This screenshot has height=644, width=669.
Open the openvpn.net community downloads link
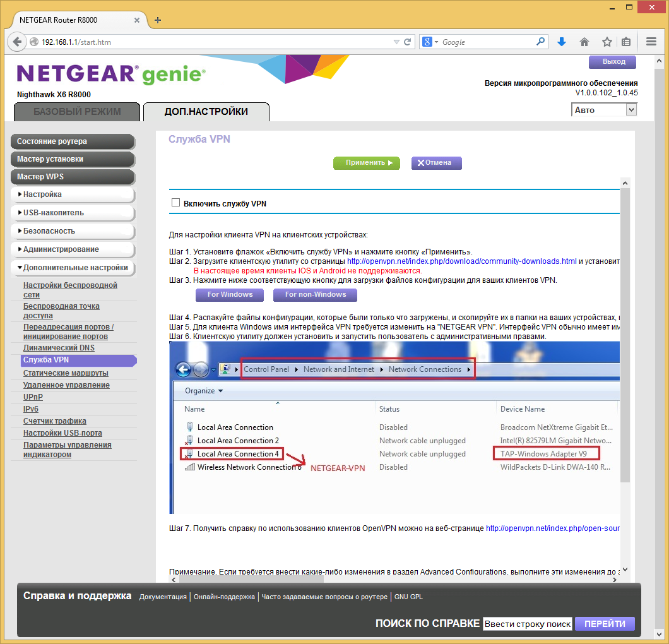click(x=461, y=261)
